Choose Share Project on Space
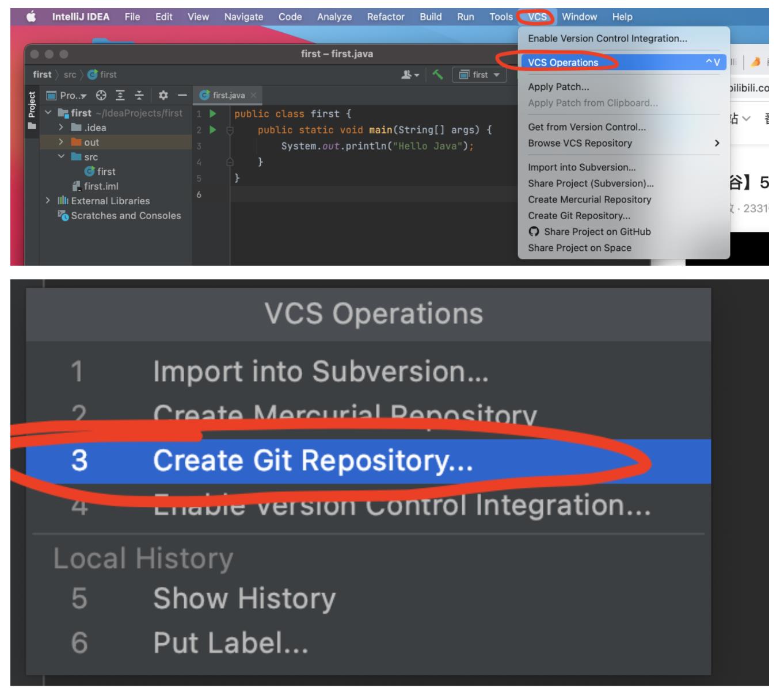 pos(624,248)
